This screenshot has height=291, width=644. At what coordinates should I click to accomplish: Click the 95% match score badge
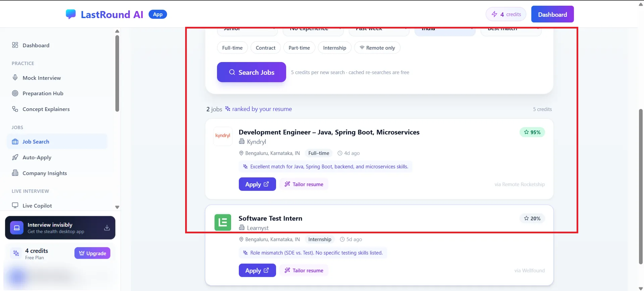(532, 132)
